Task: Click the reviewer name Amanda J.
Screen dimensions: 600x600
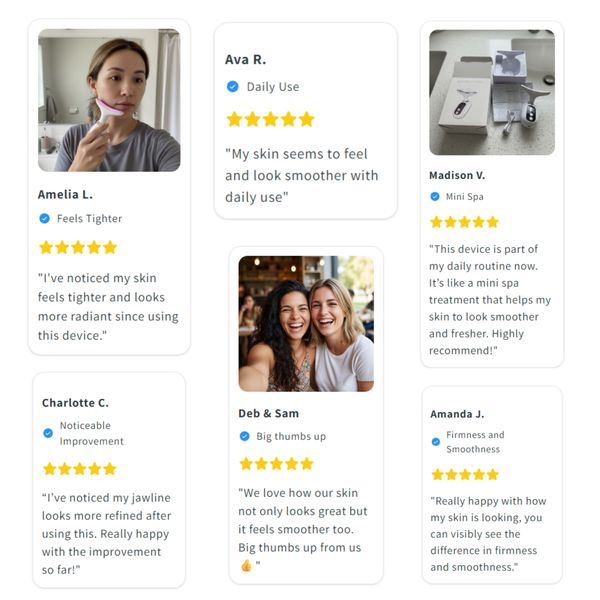Action: pyautogui.click(x=457, y=413)
